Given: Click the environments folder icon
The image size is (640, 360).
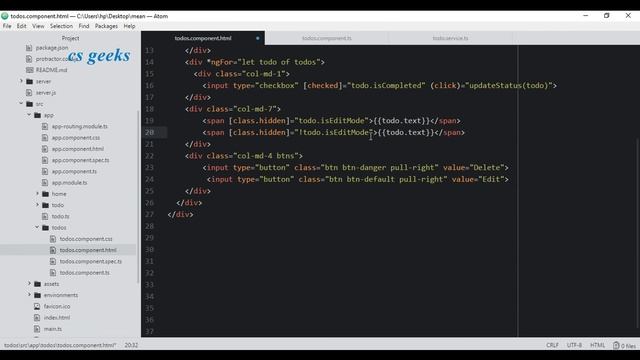Looking at the screenshot, I should (x=38, y=295).
